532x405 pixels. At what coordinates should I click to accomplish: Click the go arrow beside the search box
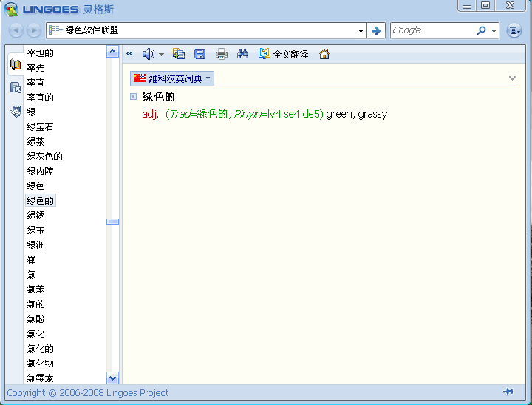(x=376, y=30)
